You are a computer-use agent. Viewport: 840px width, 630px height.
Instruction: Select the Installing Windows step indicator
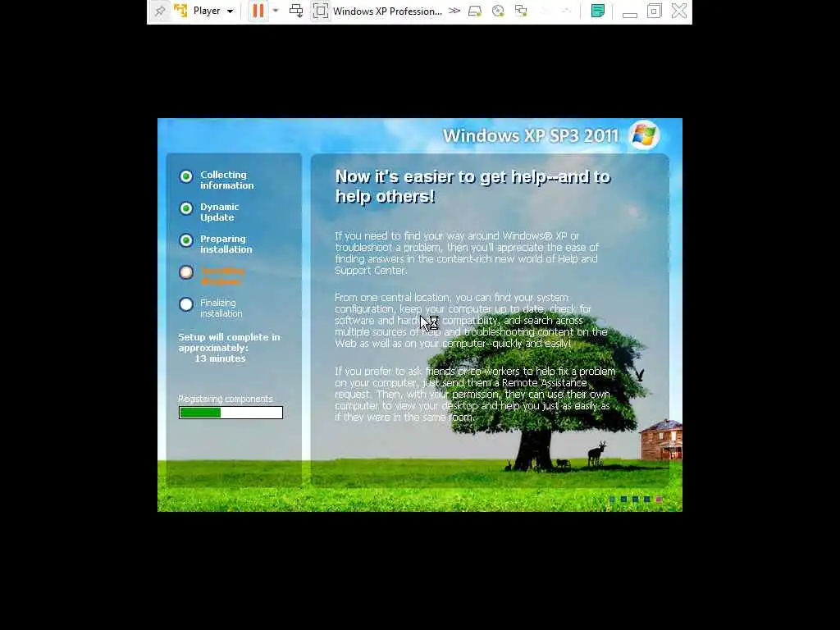[x=186, y=272]
